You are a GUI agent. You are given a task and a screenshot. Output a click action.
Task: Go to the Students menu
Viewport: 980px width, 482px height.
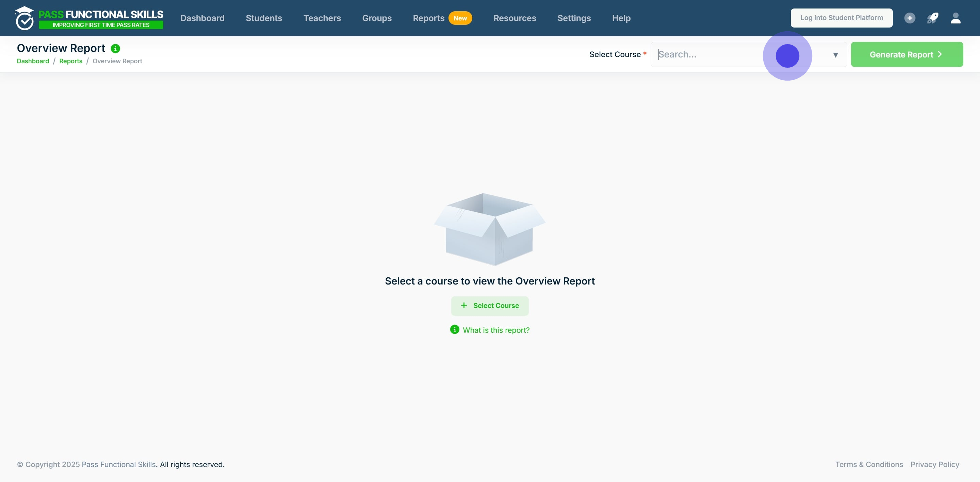(x=264, y=18)
